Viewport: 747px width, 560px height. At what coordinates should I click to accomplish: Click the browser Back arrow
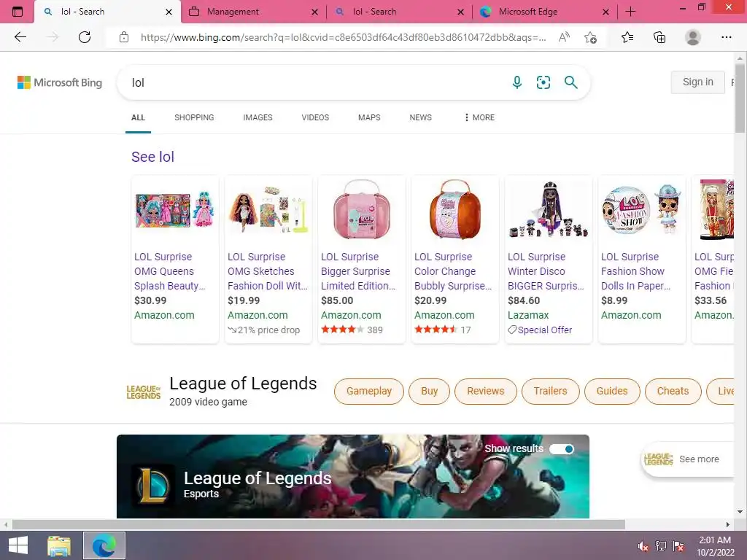(x=20, y=37)
